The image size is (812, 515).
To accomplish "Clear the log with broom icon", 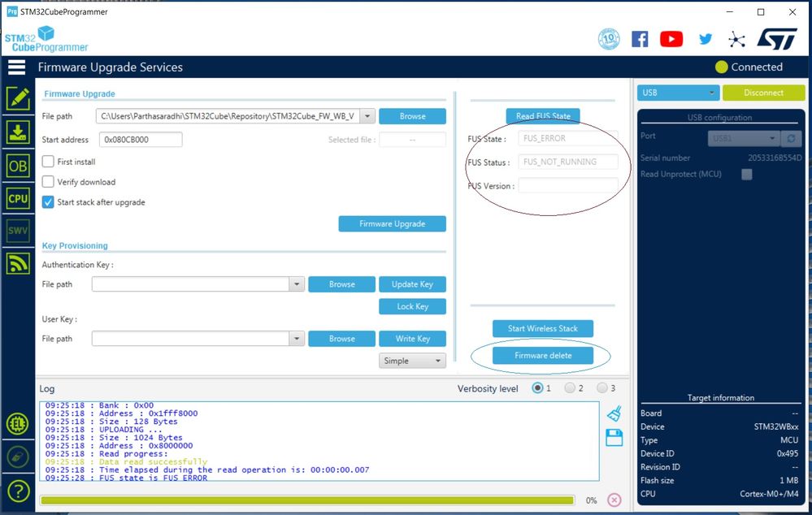I will pyautogui.click(x=614, y=413).
